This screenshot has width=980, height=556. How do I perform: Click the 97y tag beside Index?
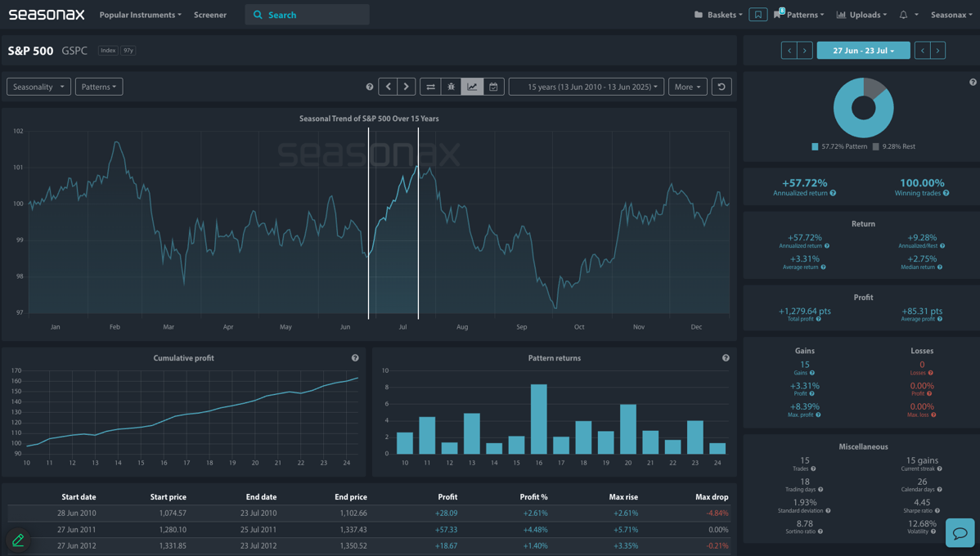[x=128, y=51]
